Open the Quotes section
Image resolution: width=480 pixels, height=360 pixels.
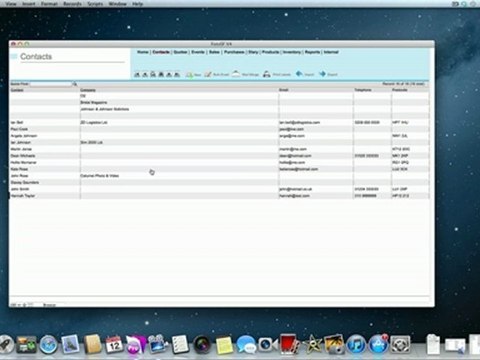180,52
